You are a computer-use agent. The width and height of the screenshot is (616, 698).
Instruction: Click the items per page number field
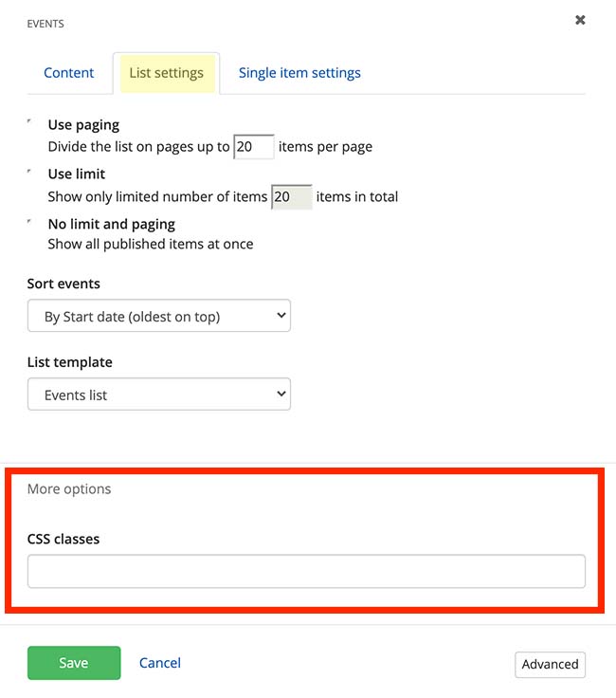pyautogui.click(x=253, y=147)
